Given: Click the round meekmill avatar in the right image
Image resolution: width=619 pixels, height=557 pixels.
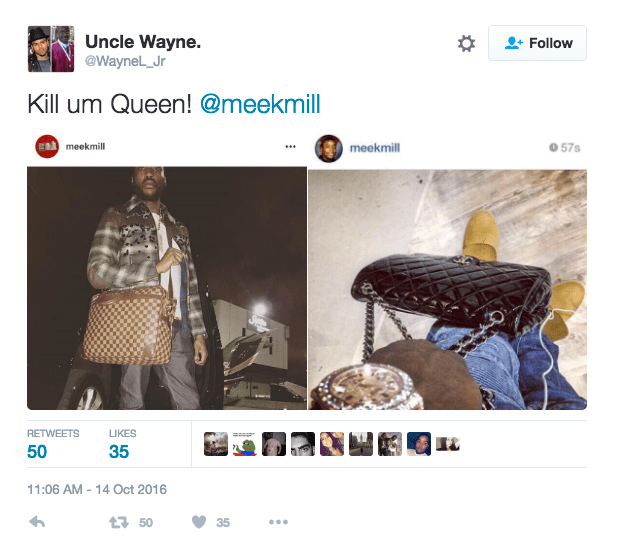Looking at the screenshot, I should tap(328, 148).
